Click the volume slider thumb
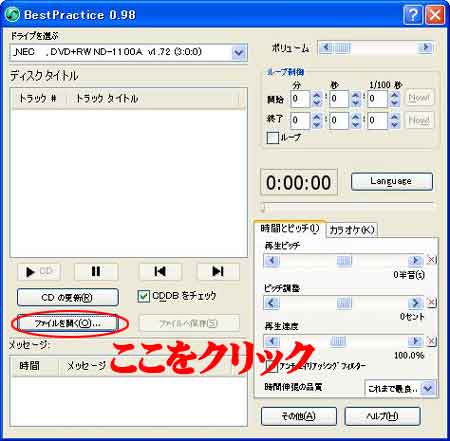Viewport: 450px width, 441px height. (x=342, y=48)
